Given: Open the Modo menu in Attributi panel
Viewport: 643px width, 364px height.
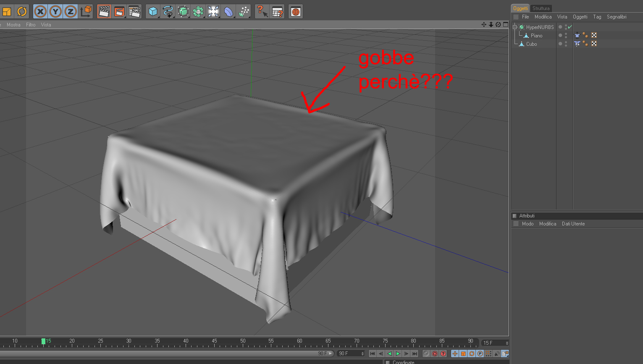Looking at the screenshot, I should pyautogui.click(x=528, y=224).
